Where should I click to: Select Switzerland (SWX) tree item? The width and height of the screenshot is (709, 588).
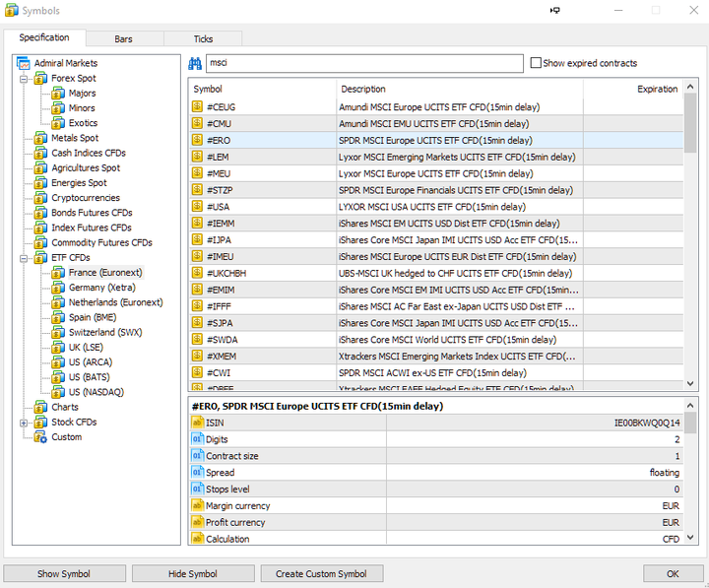point(105,333)
